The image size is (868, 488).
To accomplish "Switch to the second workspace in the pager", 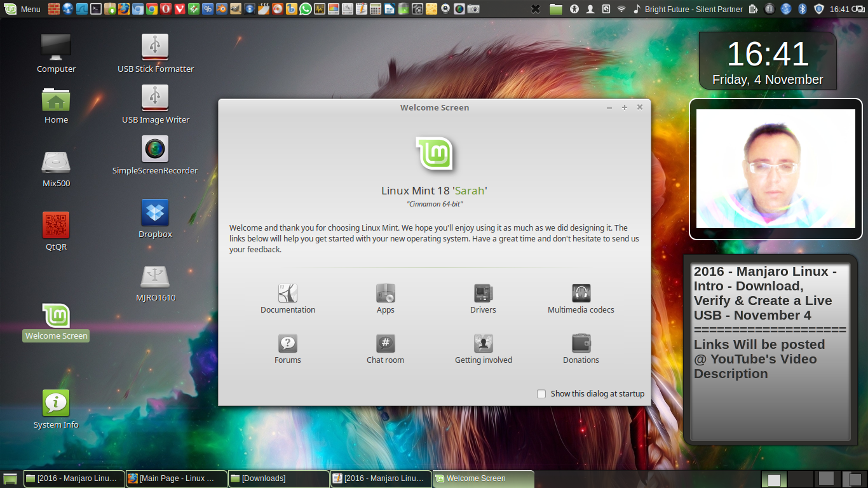I will (801, 478).
